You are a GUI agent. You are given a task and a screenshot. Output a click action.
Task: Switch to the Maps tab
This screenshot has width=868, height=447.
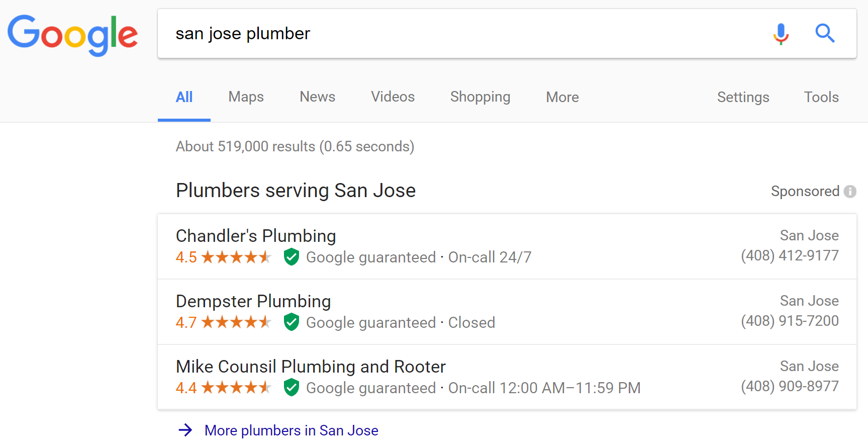(246, 97)
